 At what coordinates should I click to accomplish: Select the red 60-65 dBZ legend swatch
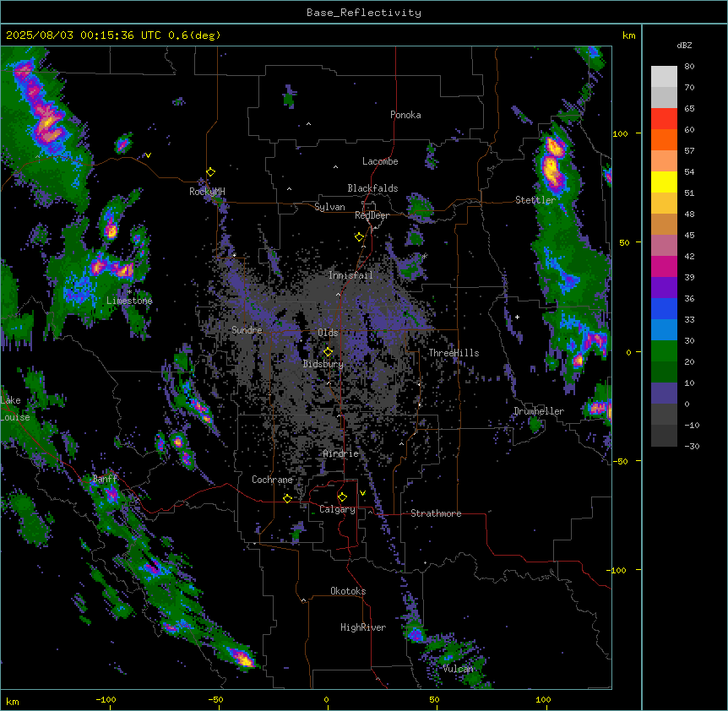(x=664, y=119)
